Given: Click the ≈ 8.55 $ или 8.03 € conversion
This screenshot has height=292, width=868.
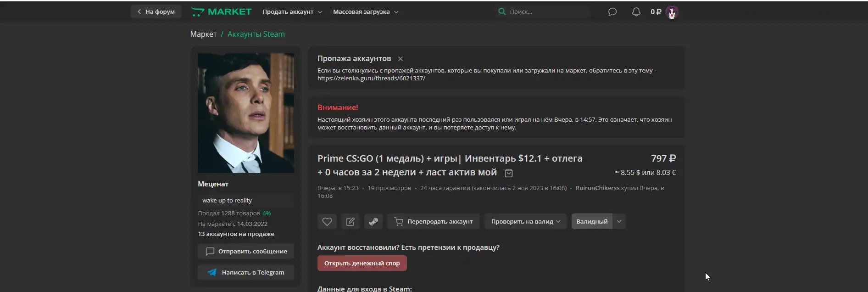Looking at the screenshot, I should coord(645,173).
